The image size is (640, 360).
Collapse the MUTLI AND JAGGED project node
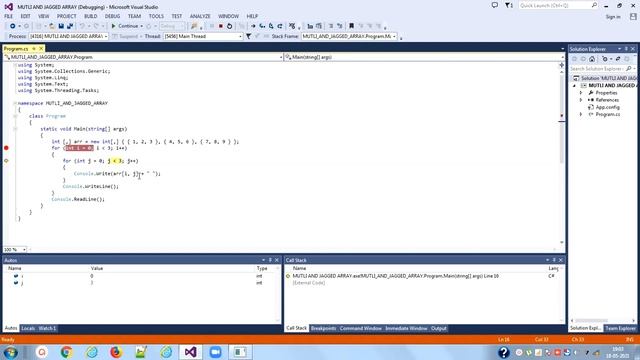pos(574,85)
